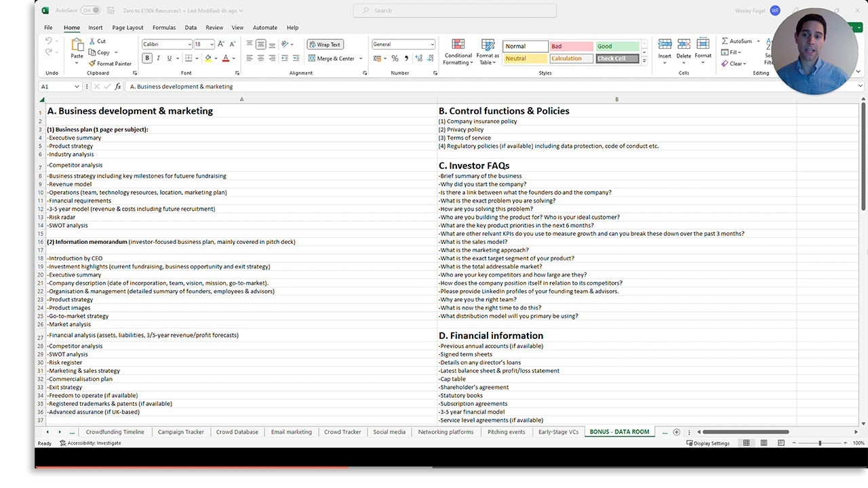The image size is (868, 488).
Task: Left-align the cell text
Action: click(x=250, y=58)
